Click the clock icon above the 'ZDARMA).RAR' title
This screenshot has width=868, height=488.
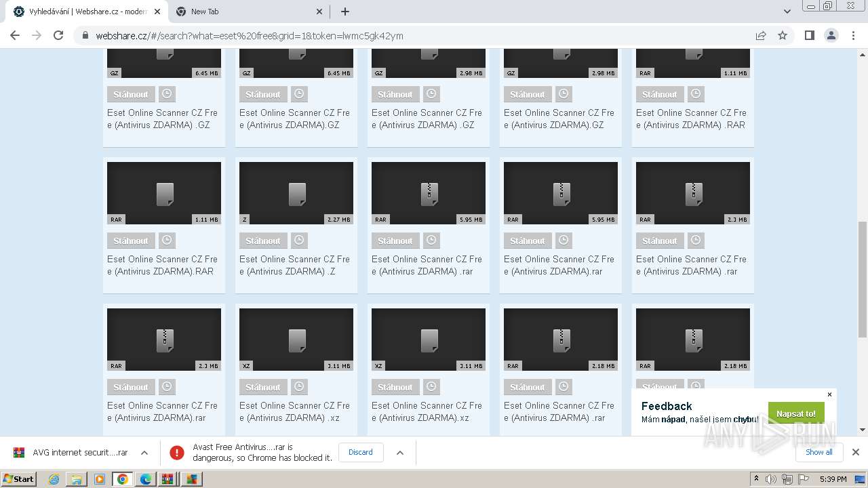point(167,240)
